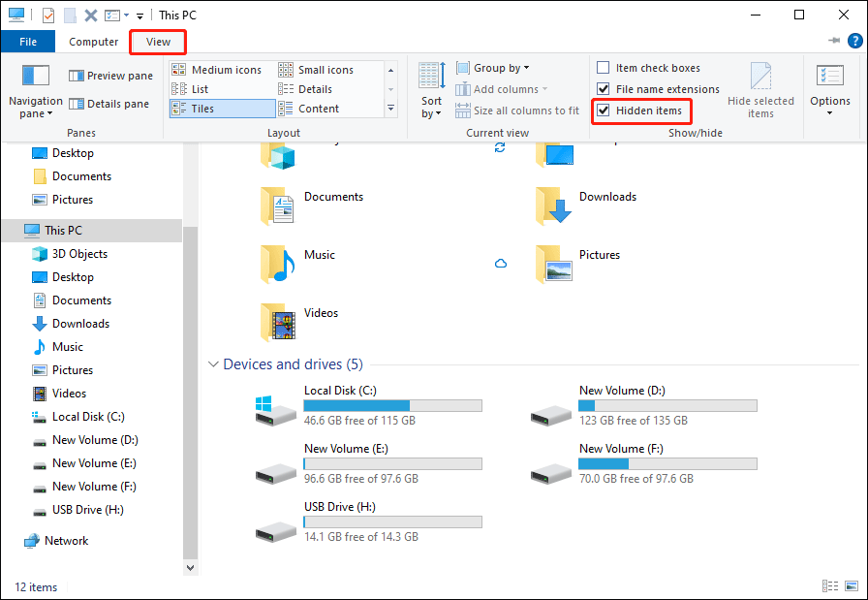This screenshot has height=600, width=868.
Task: Collapse the Devices and drives section
Action: point(213,363)
